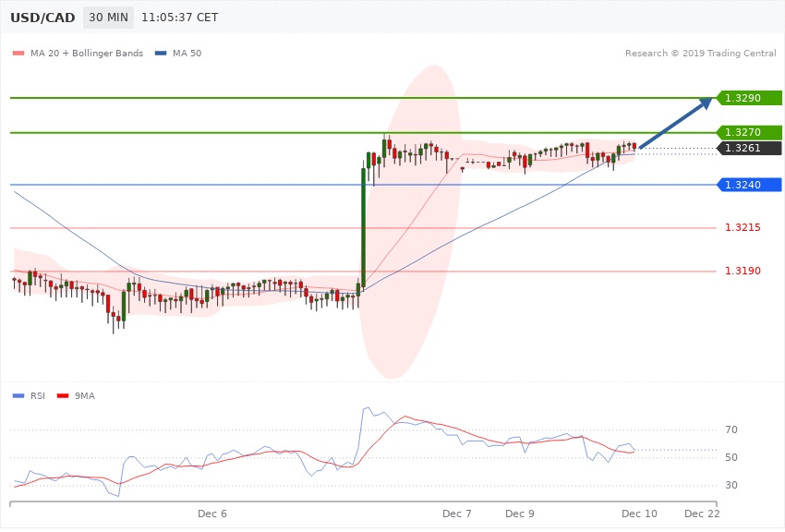Image resolution: width=785 pixels, height=532 pixels.
Task: Click the Dec 7 date marker
Action: 457,514
